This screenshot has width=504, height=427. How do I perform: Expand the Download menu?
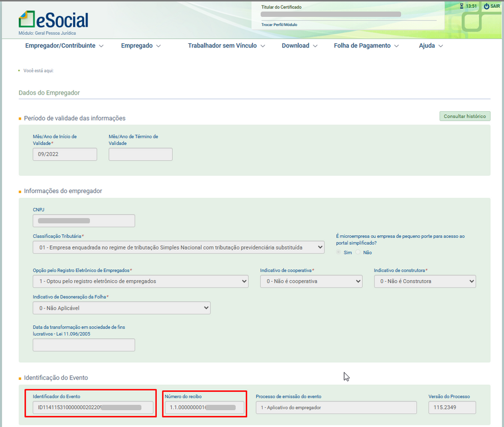click(x=300, y=46)
